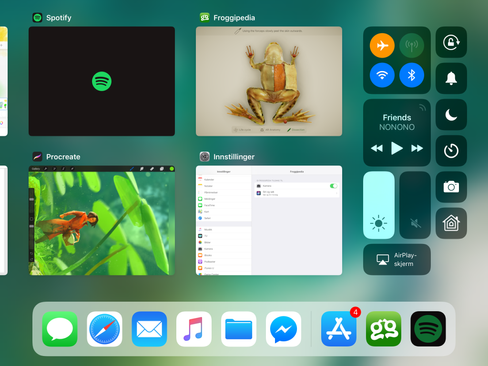Image resolution: width=488 pixels, height=366 pixels.
Task: Open Spotify from the dock
Action: 428,329
